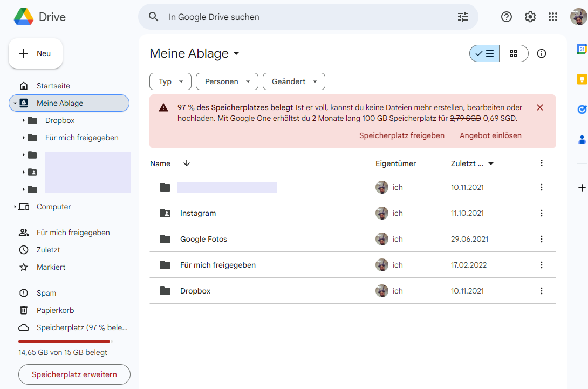Expand the Dropbox folder in the sidebar
The height and width of the screenshot is (389, 588).
[x=24, y=120]
